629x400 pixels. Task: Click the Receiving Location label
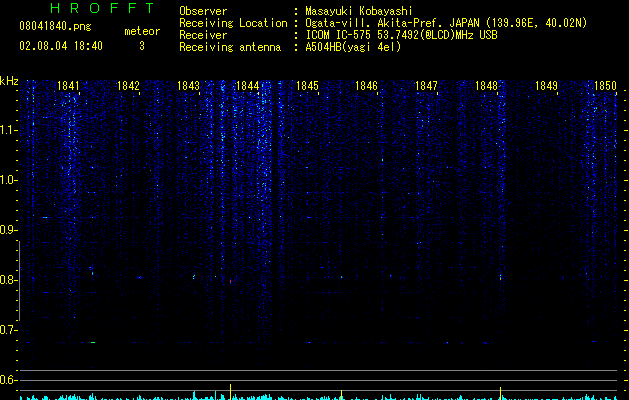[x=233, y=23]
